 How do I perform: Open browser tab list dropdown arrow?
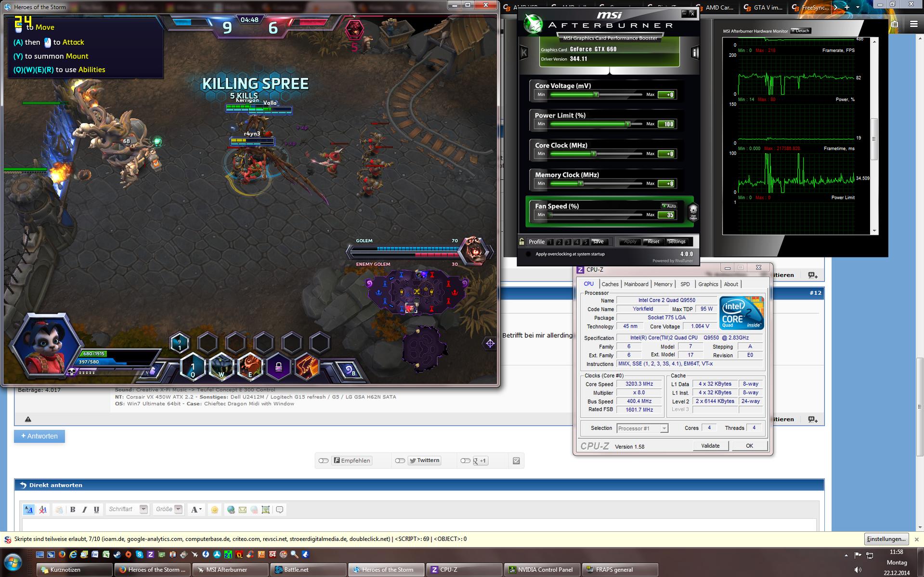pyautogui.click(x=858, y=7)
